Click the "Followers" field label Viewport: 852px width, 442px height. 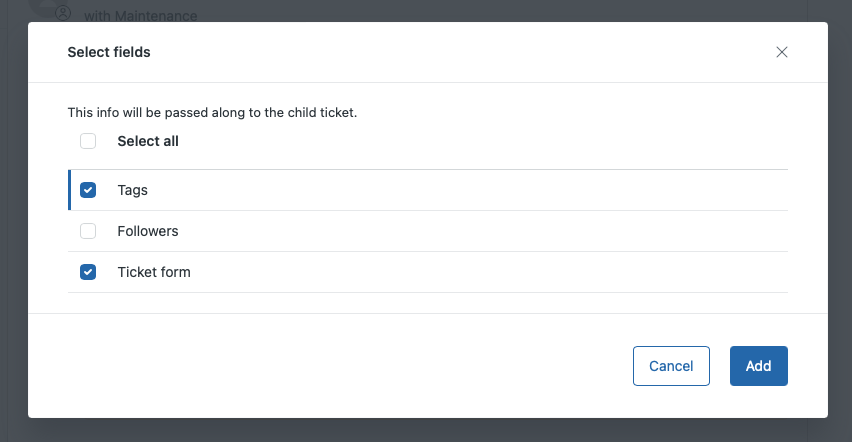pos(148,231)
